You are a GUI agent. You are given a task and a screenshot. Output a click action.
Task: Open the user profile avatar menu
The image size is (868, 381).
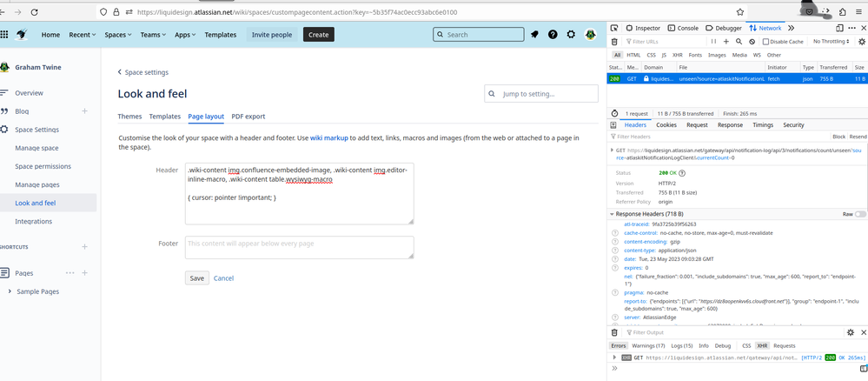pyautogui.click(x=590, y=35)
